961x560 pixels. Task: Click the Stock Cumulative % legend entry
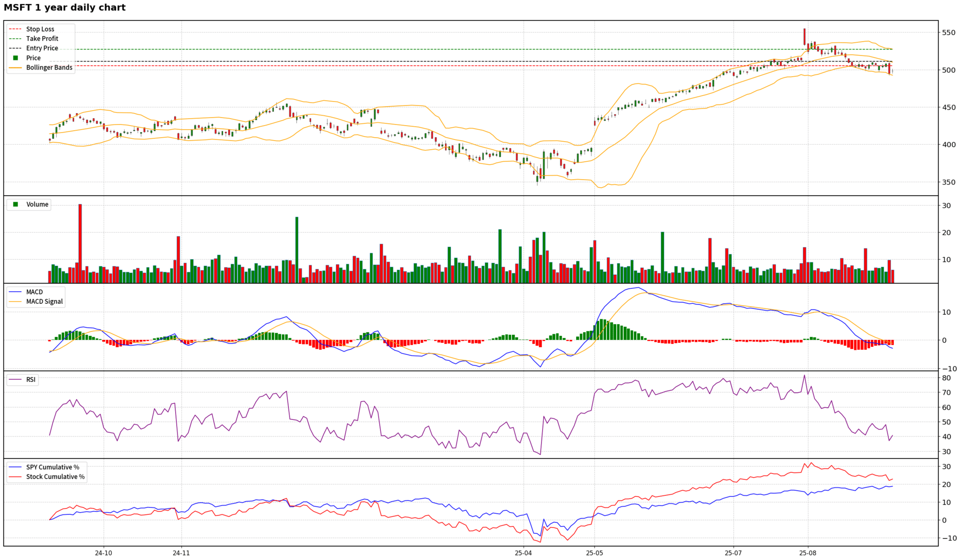[x=55, y=476]
